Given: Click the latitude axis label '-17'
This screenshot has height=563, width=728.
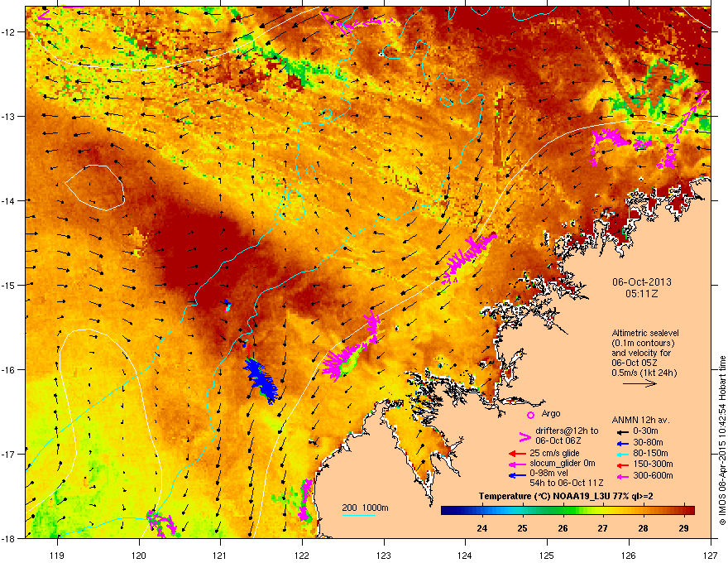Looking at the screenshot, I should pyautogui.click(x=8, y=454).
